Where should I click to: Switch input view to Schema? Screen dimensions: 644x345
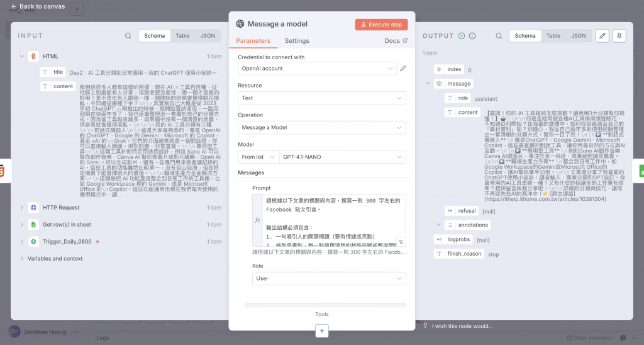[155, 36]
